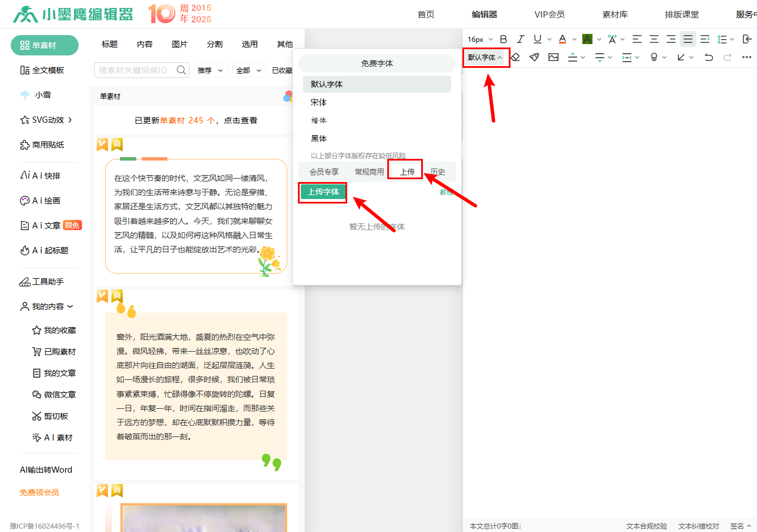
Task: Expand the 推荐 sorting dropdown
Action: pyautogui.click(x=210, y=70)
